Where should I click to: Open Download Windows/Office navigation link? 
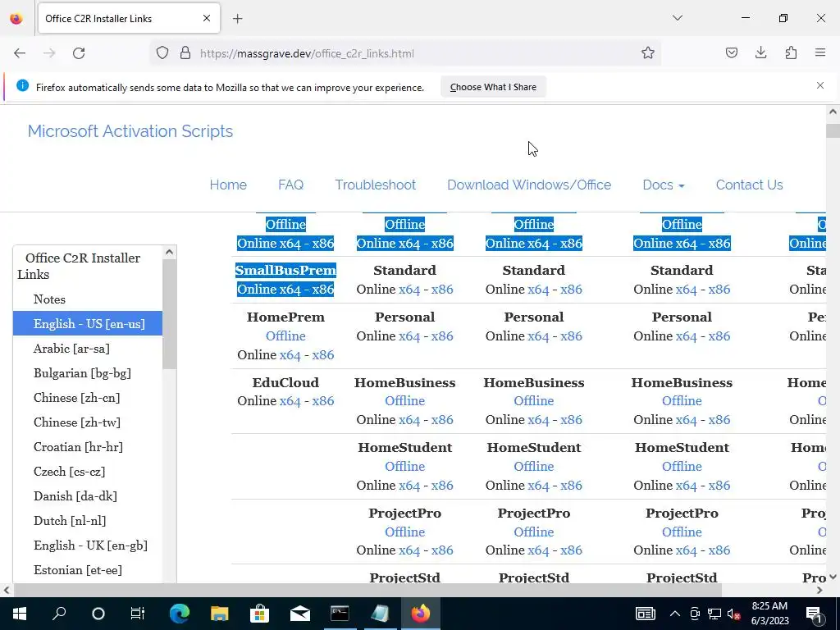pos(529,185)
